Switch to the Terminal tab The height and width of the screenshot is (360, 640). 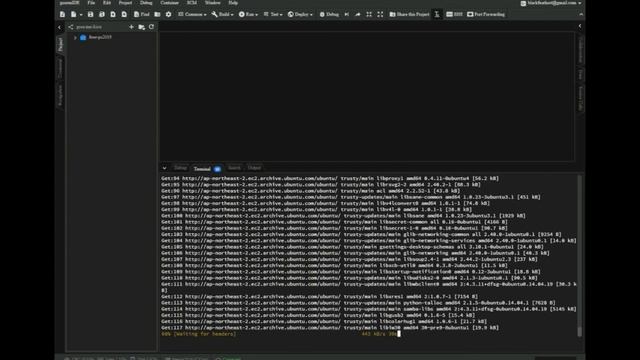coord(202,168)
